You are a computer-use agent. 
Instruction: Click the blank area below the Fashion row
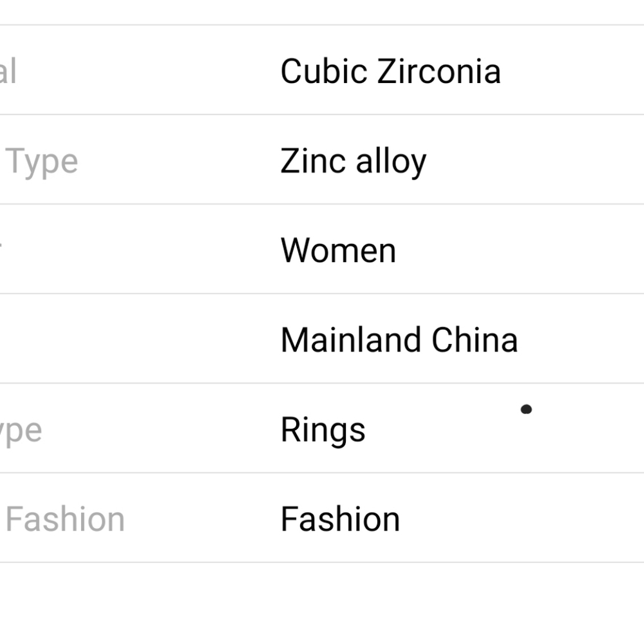pyautogui.click(x=322, y=602)
